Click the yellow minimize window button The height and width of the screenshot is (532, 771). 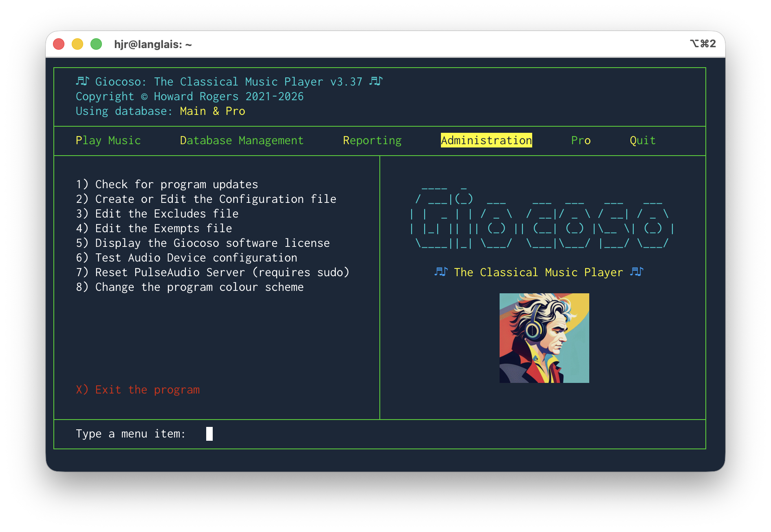[77, 44]
